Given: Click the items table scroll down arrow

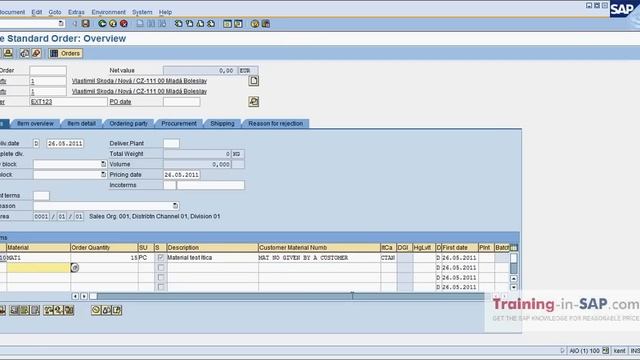Looking at the screenshot, I should point(514,287).
